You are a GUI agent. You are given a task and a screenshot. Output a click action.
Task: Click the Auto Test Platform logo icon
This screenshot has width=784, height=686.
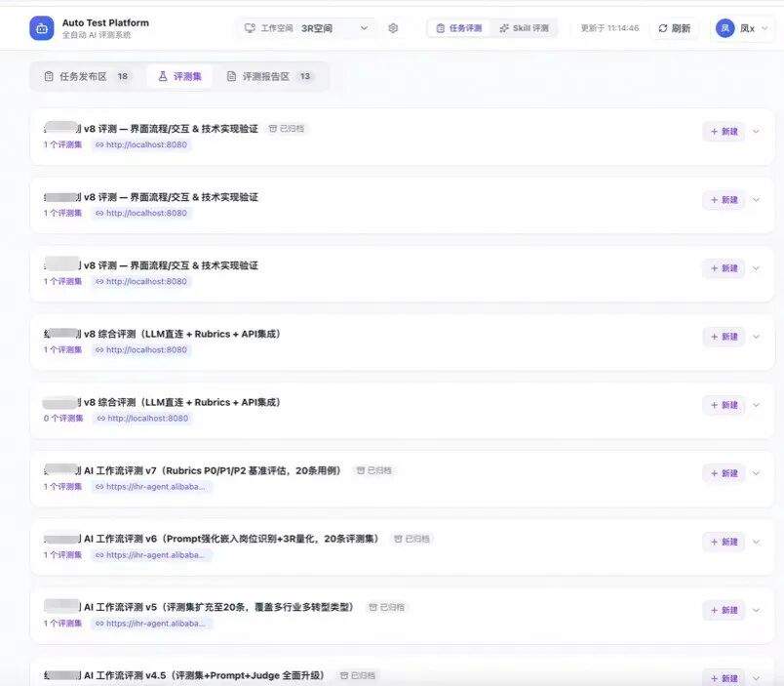click(39, 27)
